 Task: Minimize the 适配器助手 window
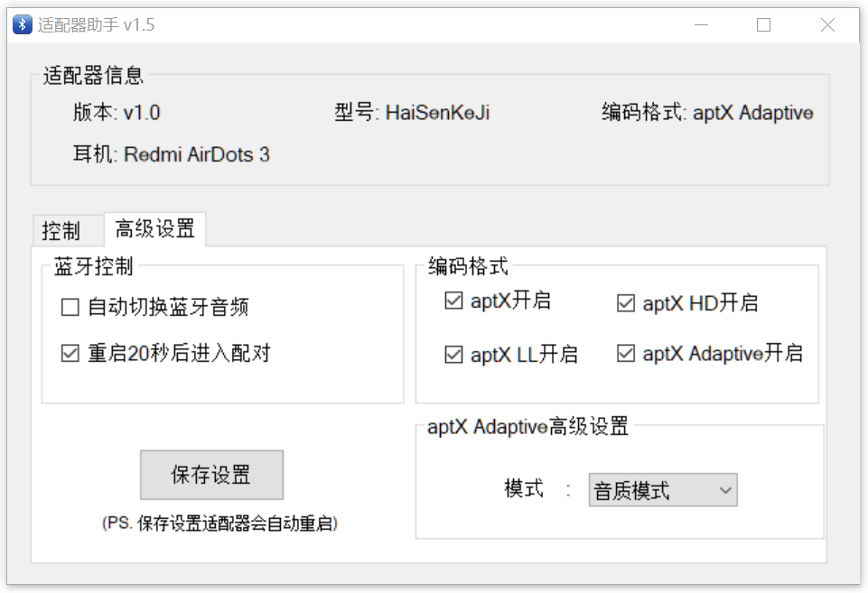tap(699, 25)
